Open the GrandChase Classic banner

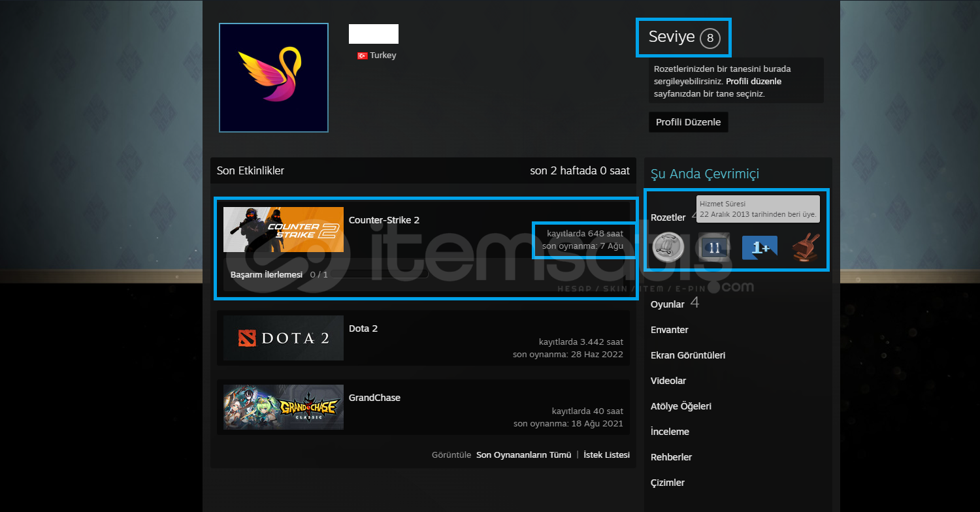284,407
